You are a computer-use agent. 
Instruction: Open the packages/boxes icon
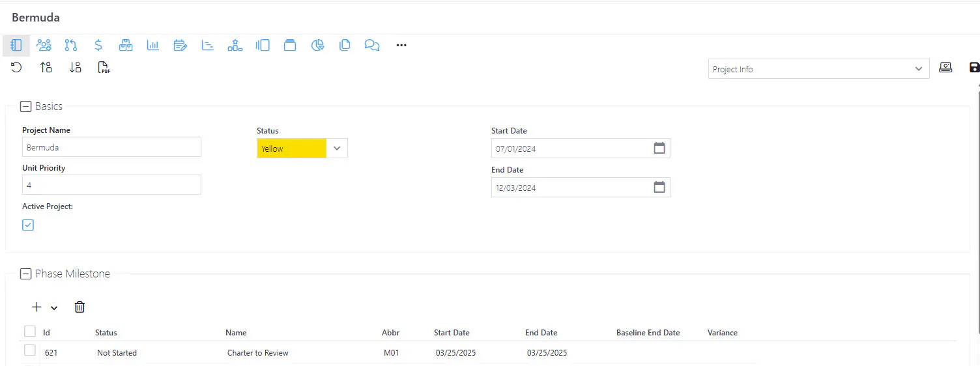pos(126,46)
